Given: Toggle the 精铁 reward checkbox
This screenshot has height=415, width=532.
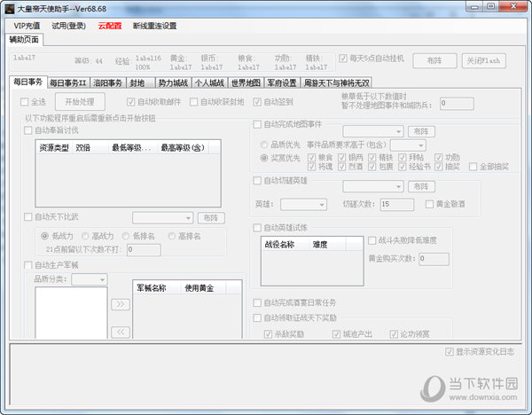Looking at the screenshot, I should click(x=380, y=158).
